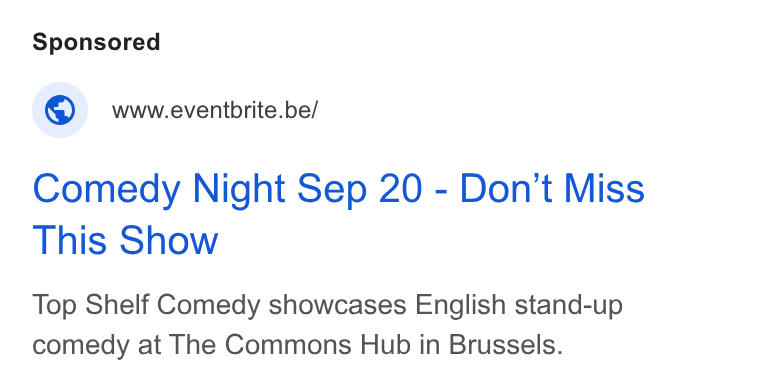
Task: Click 'showcases' in the grey description line
Action: click(x=337, y=306)
